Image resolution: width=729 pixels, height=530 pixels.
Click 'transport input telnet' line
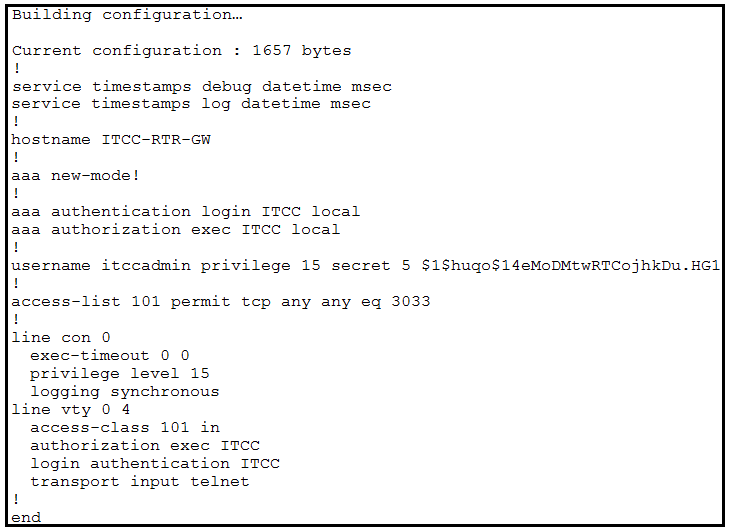point(140,482)
